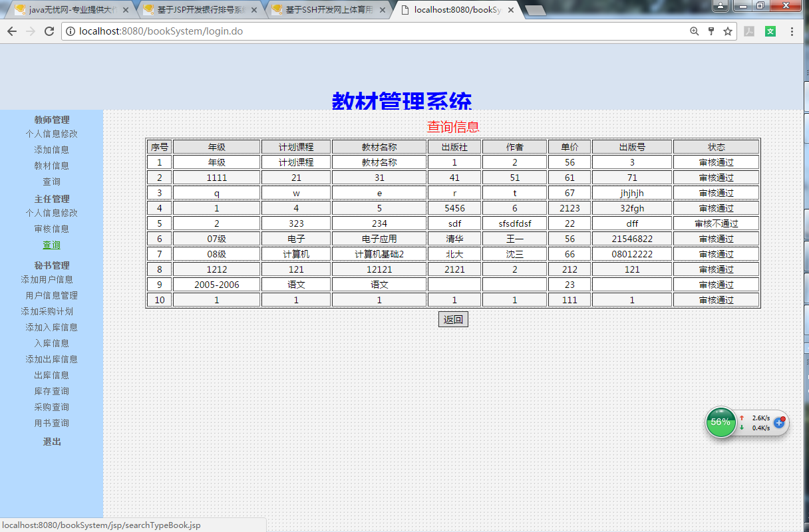Open 教材信息 link
This screenshot has width=809, height=532.
click(52, 166)
